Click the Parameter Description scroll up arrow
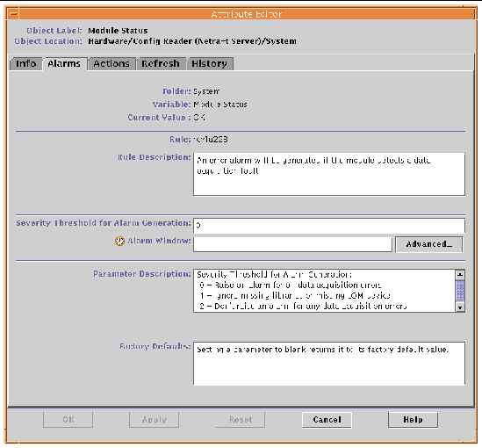The width and height of the screenshot is (482, 448). [x=460, y=274]
